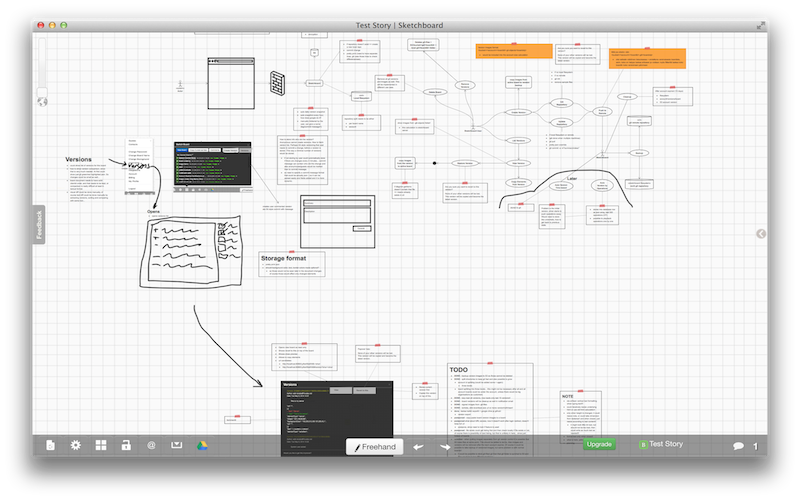Redo with the right arrow icon
Screen dimensions: 800x500
(x=445, y=447)
